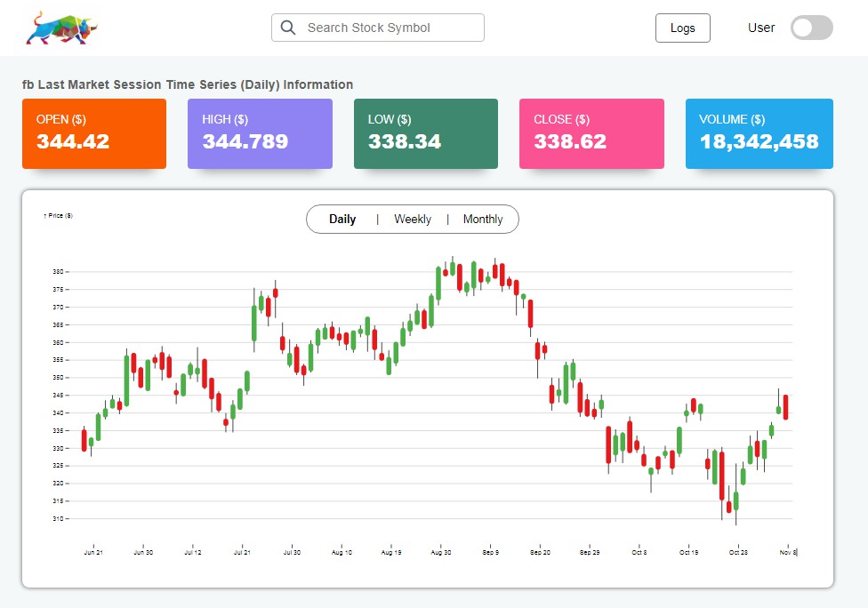The width and height of the screenshot is (868, 608).
Task: Click the colorful bull logo
Action: coord(60,28)
